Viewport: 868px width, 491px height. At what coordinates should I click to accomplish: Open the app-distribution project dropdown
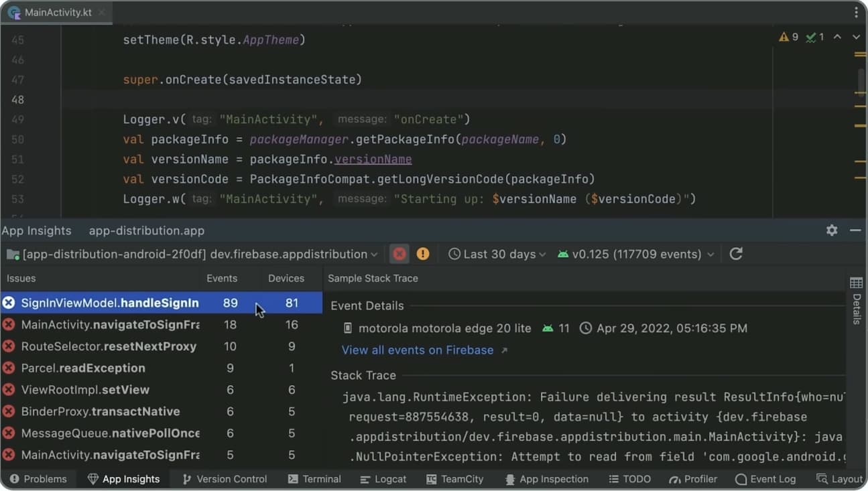[192, 254]
